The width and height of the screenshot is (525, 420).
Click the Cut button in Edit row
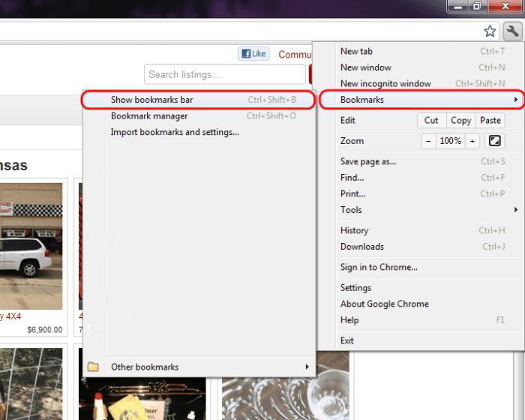(431, 120)
